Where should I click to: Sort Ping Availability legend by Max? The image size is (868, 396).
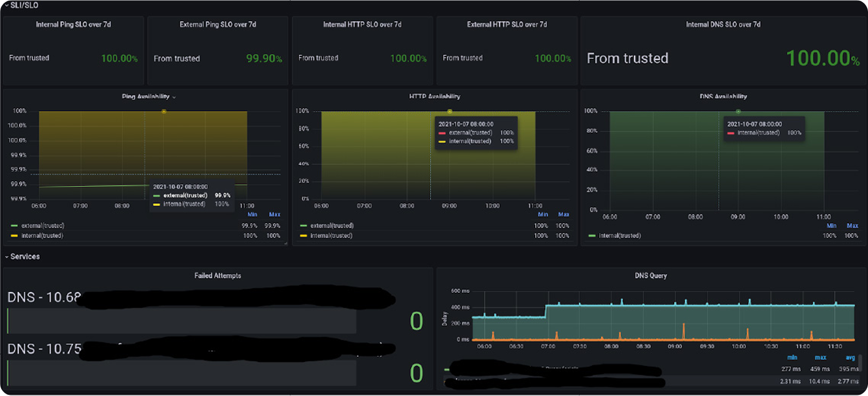pyautogui.click(x=274, y=214)
